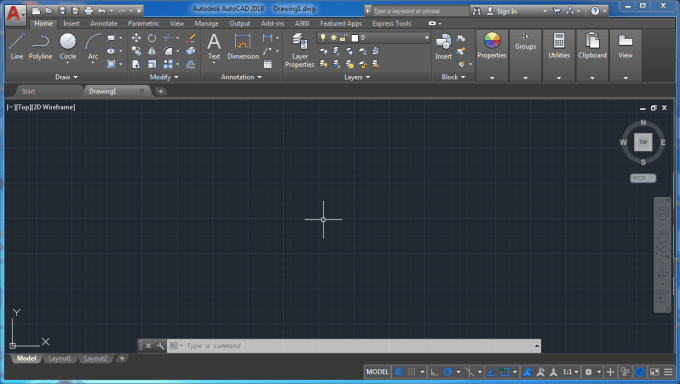Select the multiline Text tool
Screen dimensions: 680x384
coord(214,46)
